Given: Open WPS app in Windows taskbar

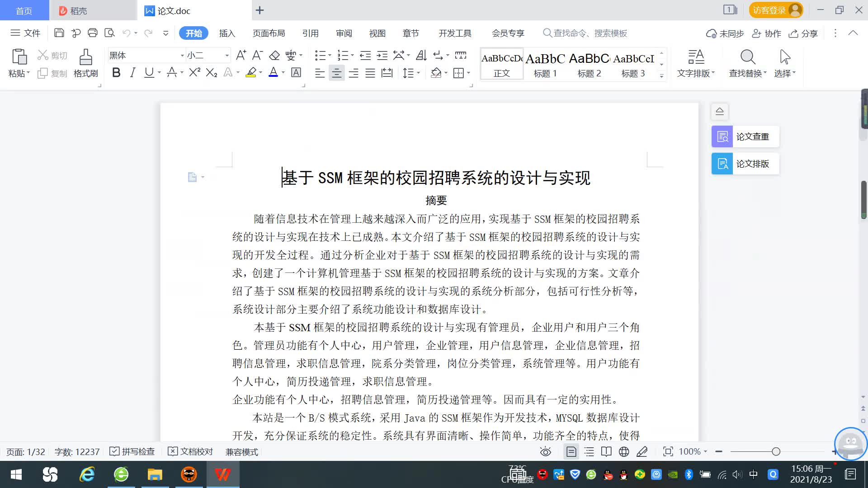Looking at the screenshot, I should (x=222, y=474).
